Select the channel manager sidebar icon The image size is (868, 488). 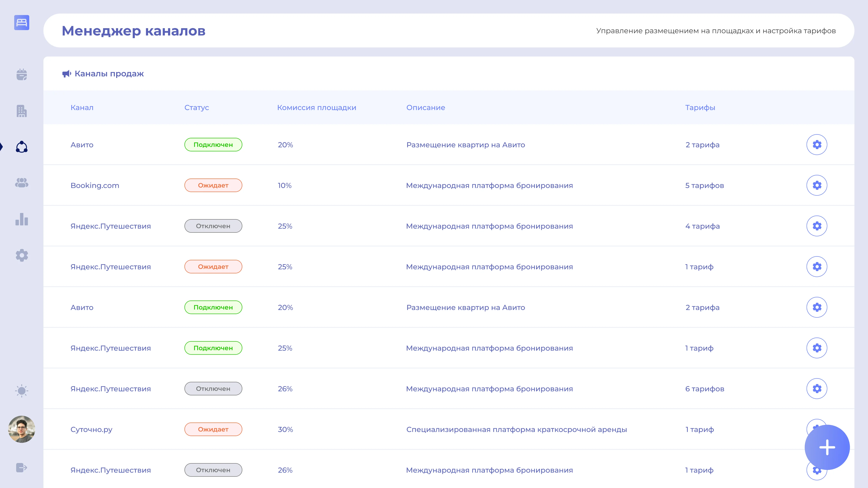click(x=22, y=147)
